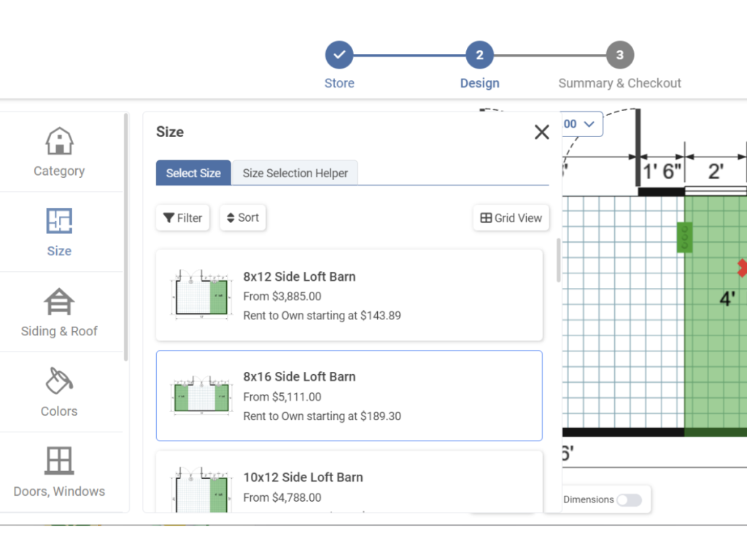Screen dimensions: 747x560
Task: Select the 8x16 Side Loft Barn thumbnail
Action: click(x=201, y=396)
